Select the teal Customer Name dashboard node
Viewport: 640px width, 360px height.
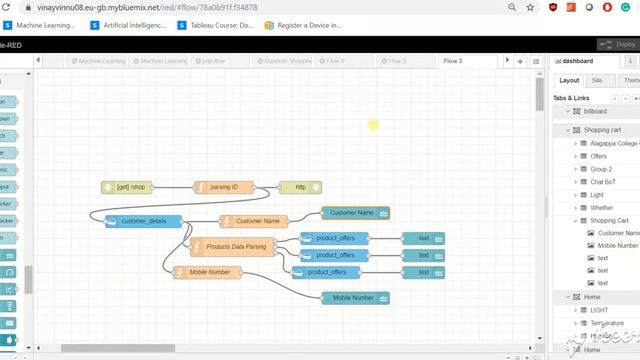356,213
